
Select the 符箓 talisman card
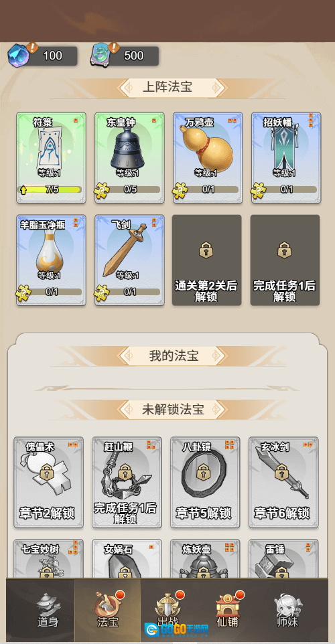pyautogui.click(x=52, y=158)
